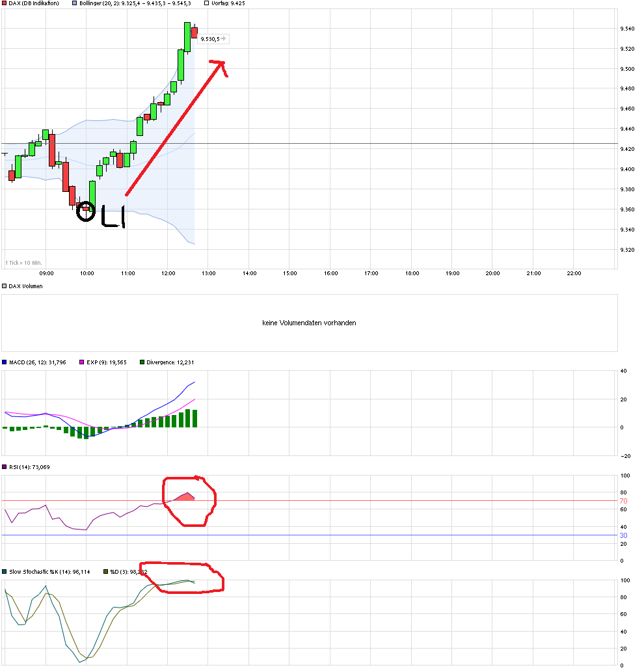Screen dimensions: 644x672
Task: Toggle Bollinger bands visibility via its legend
Action: point(75,3)
